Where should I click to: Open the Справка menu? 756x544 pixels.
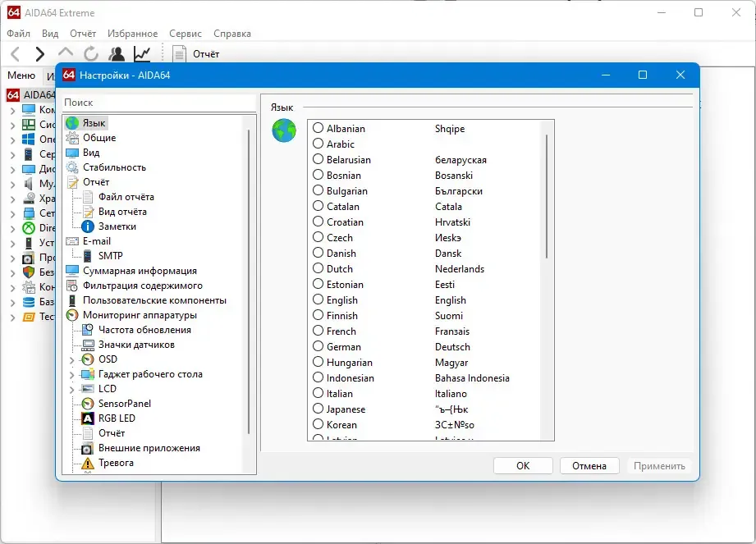pyautogui.click(x=232, y=34)
